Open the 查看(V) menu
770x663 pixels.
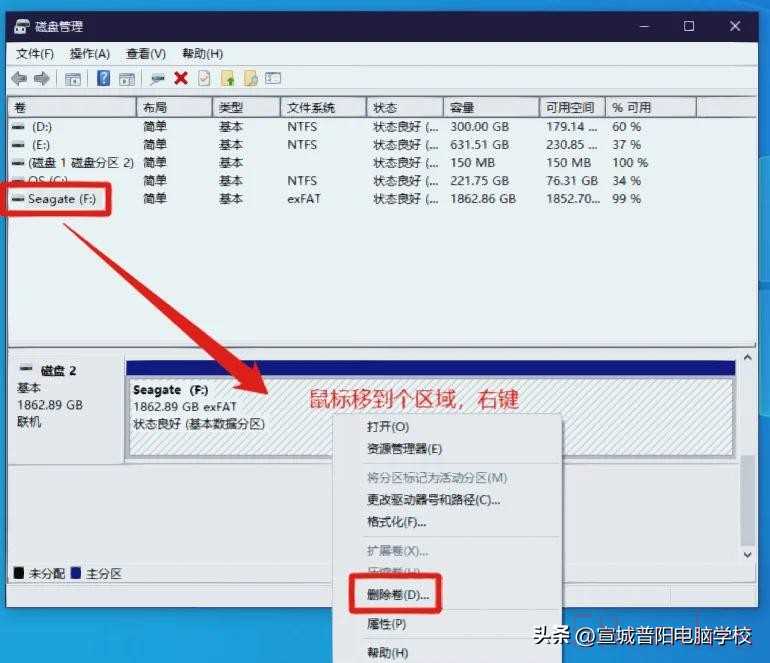(x=146, y=54)
